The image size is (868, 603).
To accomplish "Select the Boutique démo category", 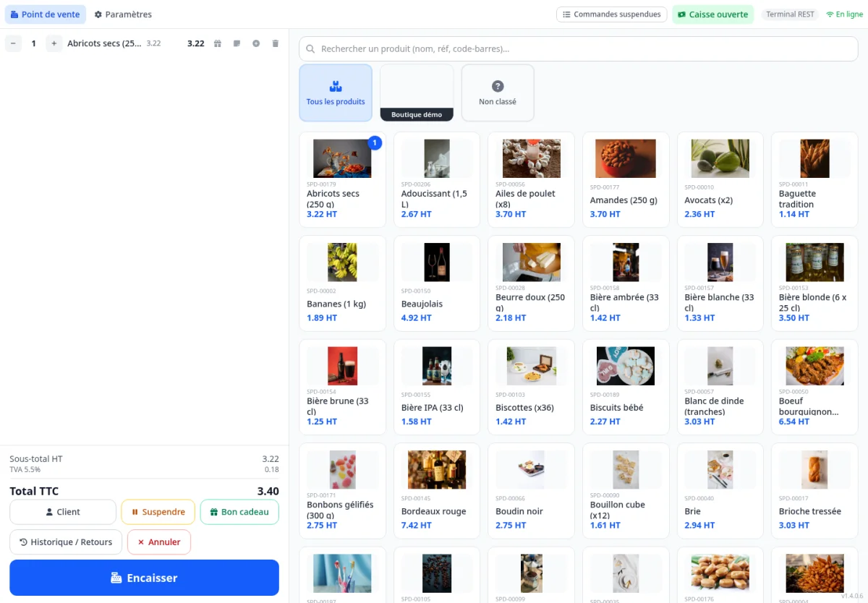I will pos(417,93).
